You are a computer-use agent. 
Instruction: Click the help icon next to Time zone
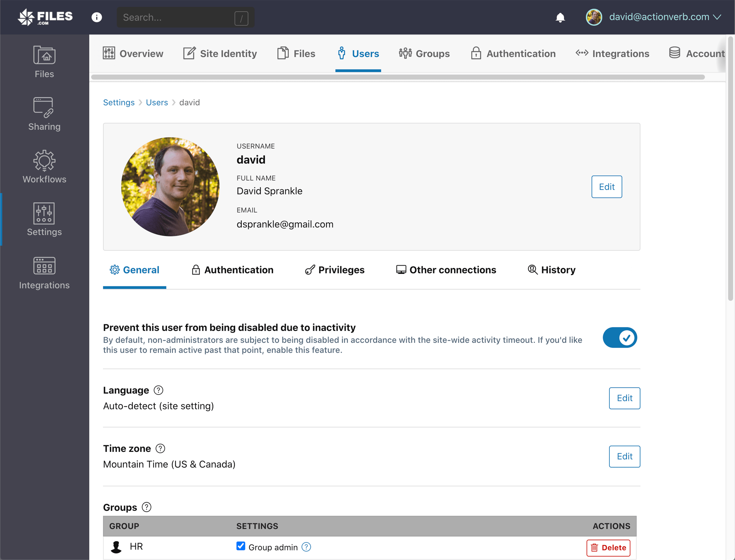pos(160,448)
